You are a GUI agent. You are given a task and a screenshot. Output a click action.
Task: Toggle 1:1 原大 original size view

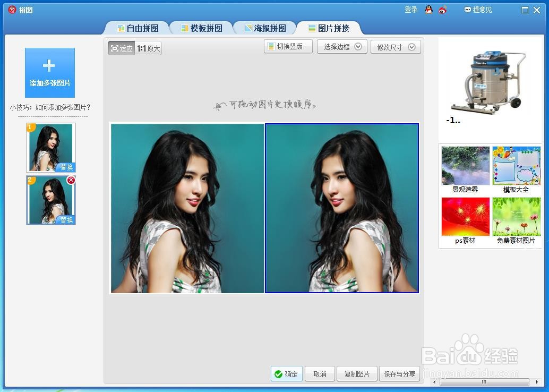149,48
